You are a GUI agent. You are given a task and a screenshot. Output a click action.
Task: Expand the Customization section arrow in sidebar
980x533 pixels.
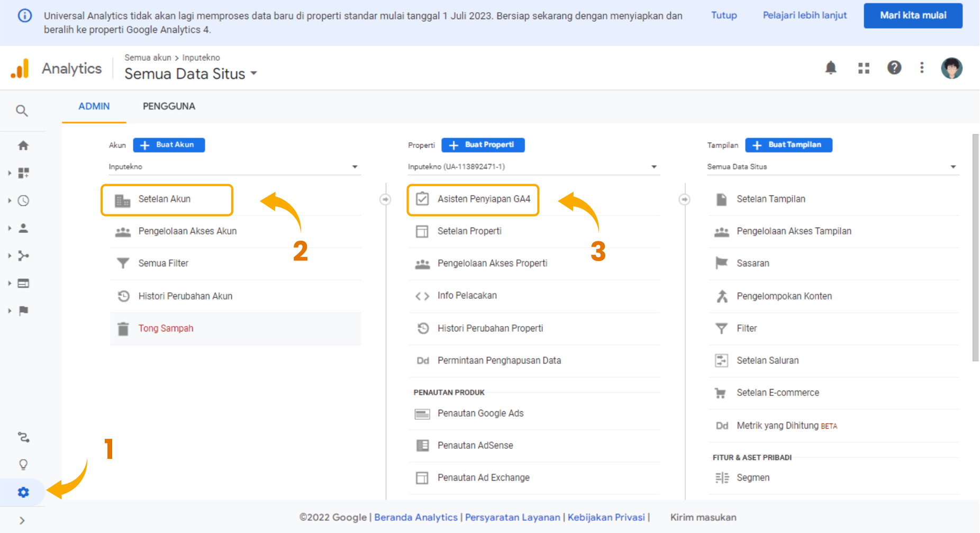[x=10, y=173]
